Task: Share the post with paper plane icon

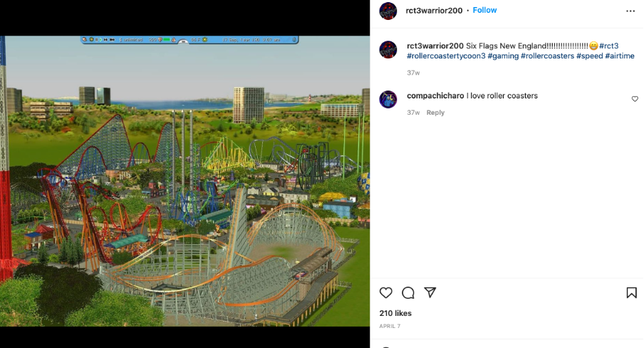Action: pyautogui.click(x=430, y=292)
